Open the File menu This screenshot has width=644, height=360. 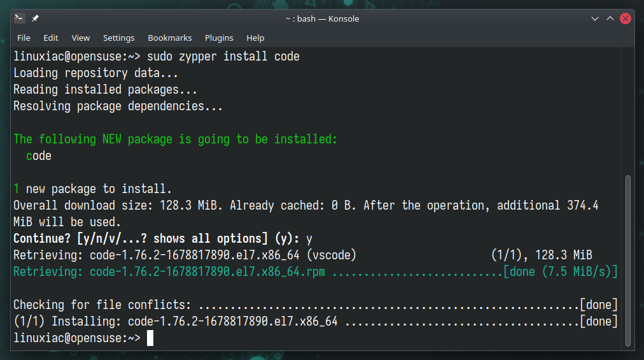point(24,38)
